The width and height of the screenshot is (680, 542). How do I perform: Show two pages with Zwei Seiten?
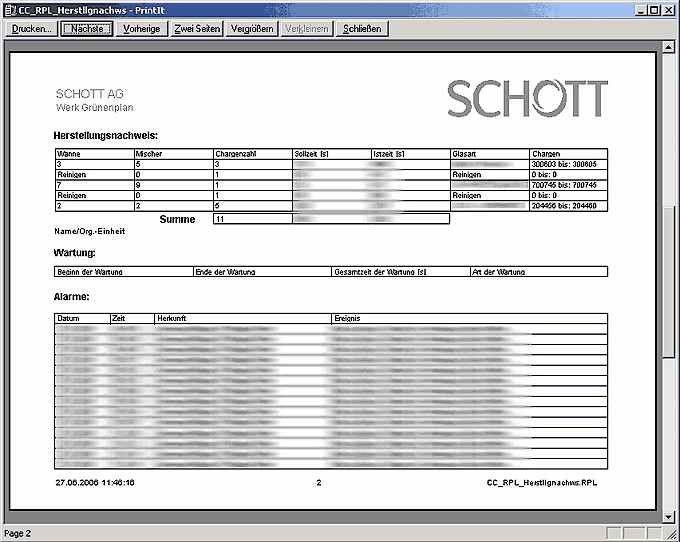pos(197,29)
